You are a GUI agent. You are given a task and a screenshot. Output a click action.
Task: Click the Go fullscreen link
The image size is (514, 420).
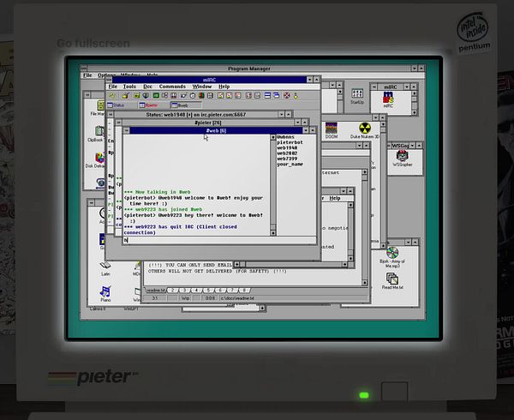pos(93,43)
